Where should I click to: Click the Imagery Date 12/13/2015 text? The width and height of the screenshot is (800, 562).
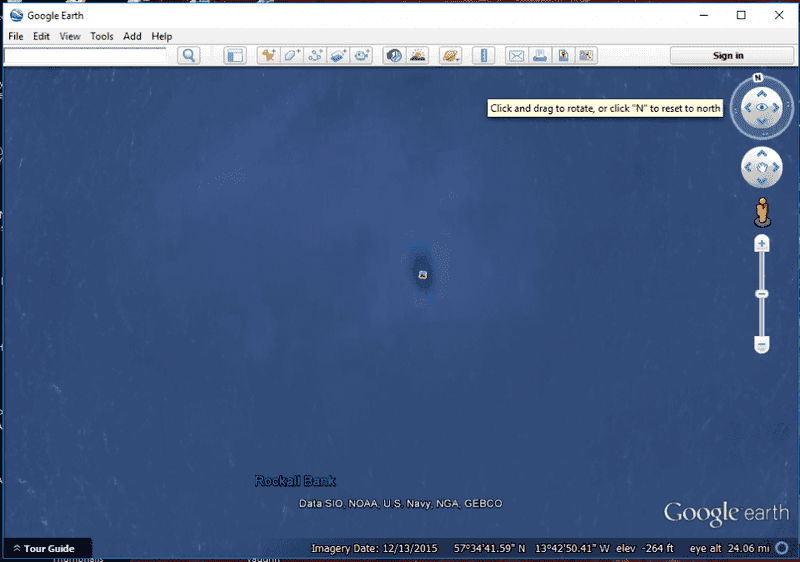click(x=374, y=548)
